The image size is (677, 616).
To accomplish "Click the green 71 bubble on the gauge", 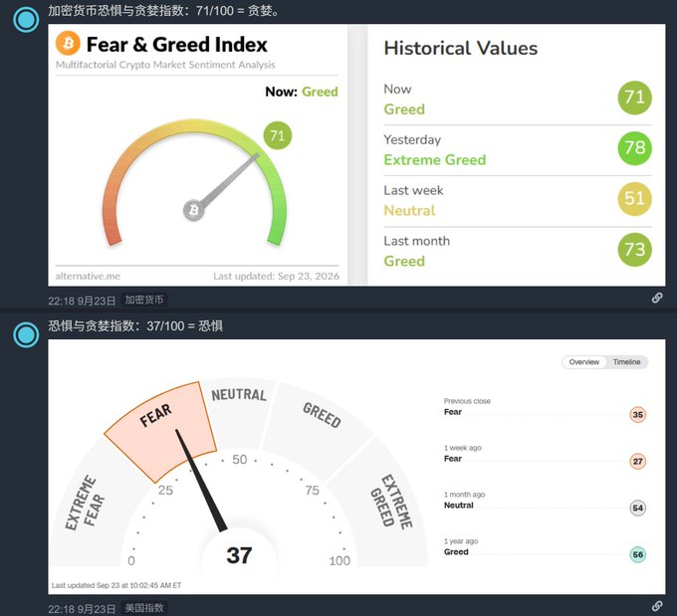I will tap(277, 135).
